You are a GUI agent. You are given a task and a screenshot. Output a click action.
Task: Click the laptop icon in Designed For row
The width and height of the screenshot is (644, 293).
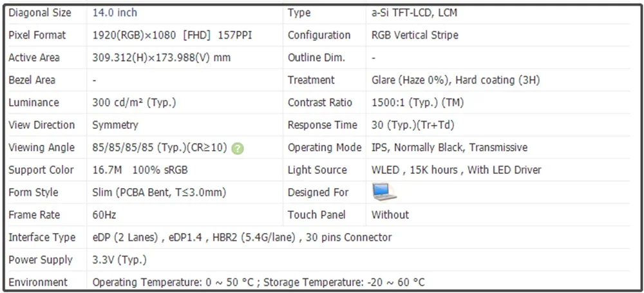[x=384, y=192]
